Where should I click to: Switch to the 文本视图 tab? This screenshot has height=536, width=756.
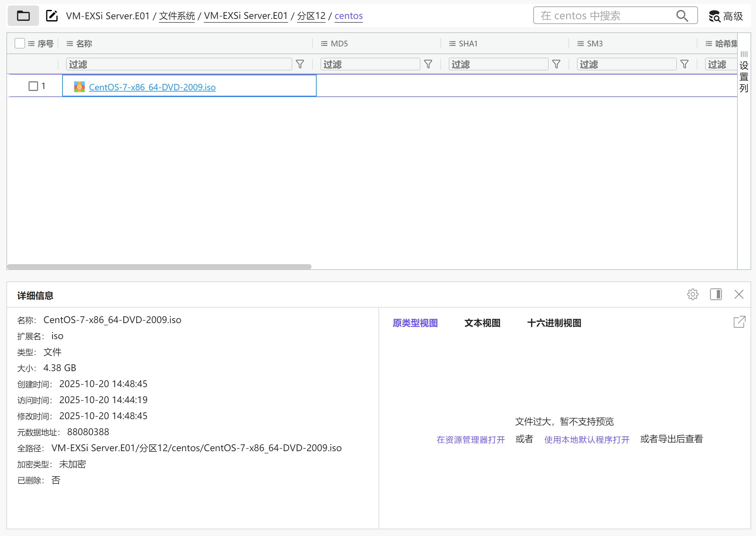482,323
